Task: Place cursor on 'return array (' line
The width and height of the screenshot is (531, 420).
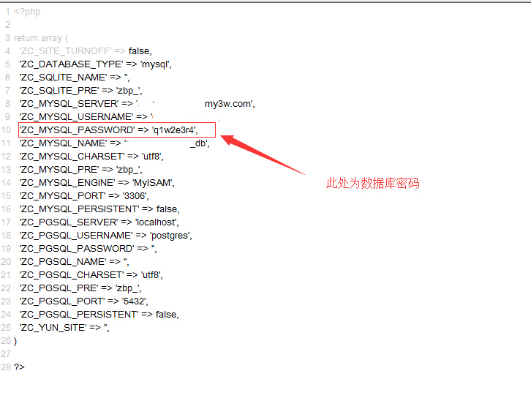Action: pyautogui.click(x=40, y=38)
